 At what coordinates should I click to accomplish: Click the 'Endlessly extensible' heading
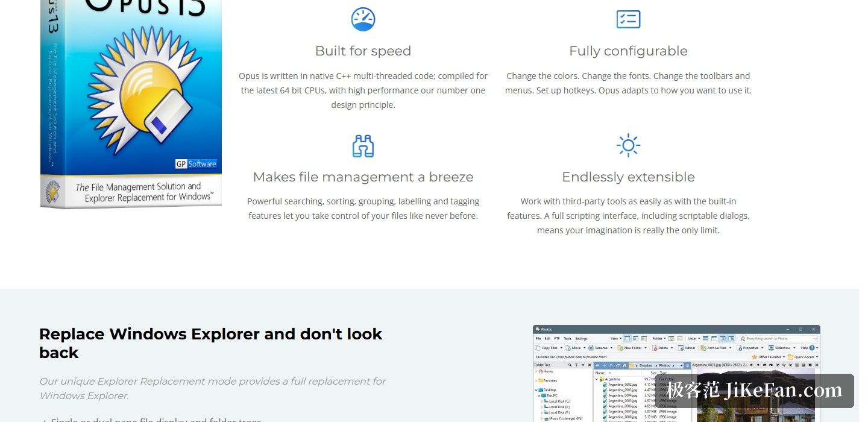pyautogui.click(x=628, y=177)
